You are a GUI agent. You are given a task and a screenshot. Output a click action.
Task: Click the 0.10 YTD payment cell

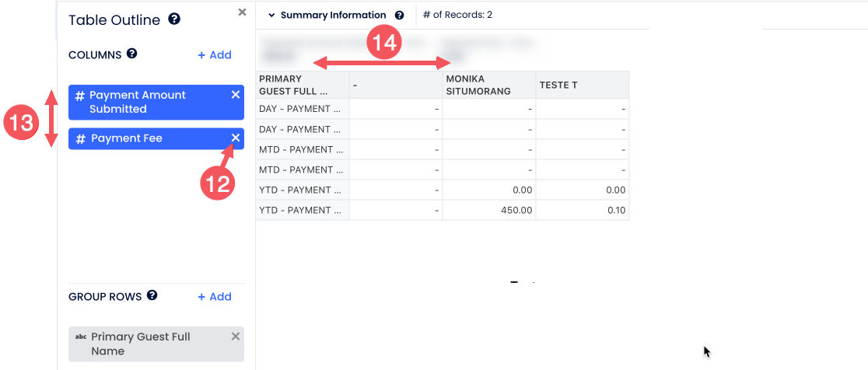[x=582, y=210]
